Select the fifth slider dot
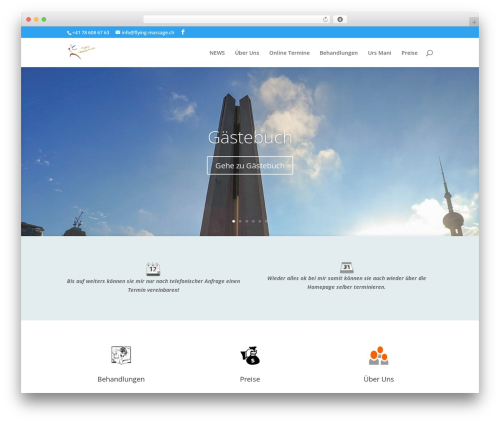500x423 pixels. tap(260, 221)
